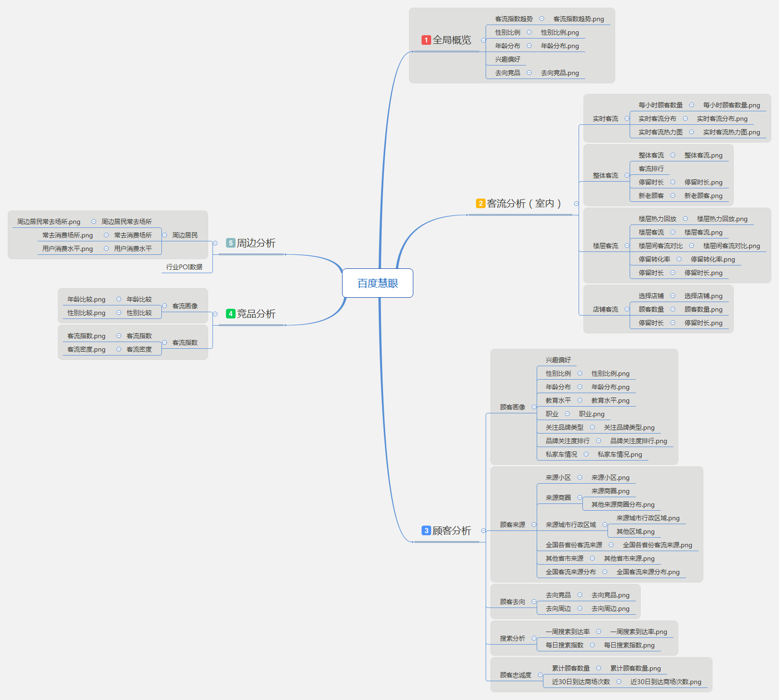Collapse the 全国各省份客流来源 node toggle

click(611, 545)
